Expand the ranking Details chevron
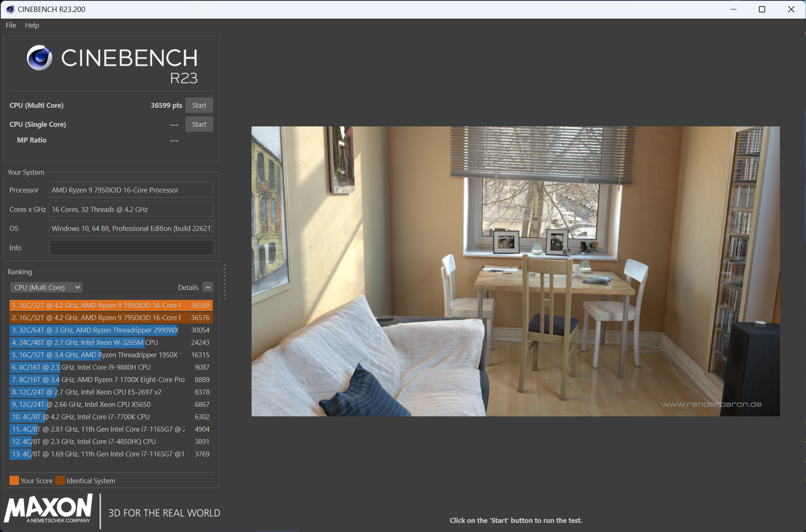Viewport: 806px width, 532px height. [x=208, y=287]
